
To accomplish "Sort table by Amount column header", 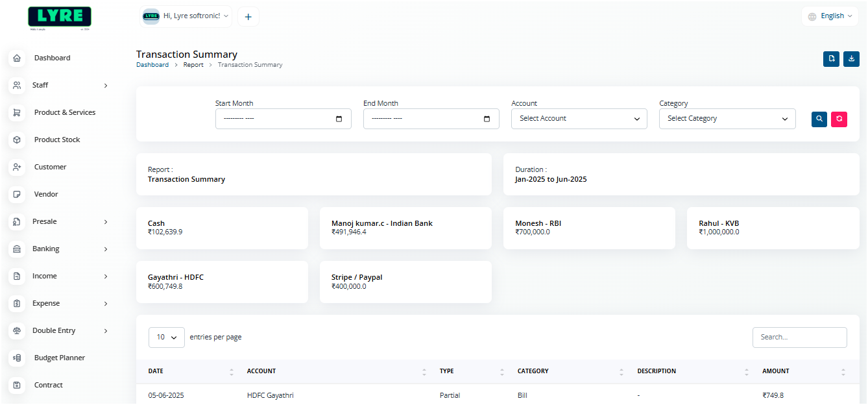I will (775, 371).
